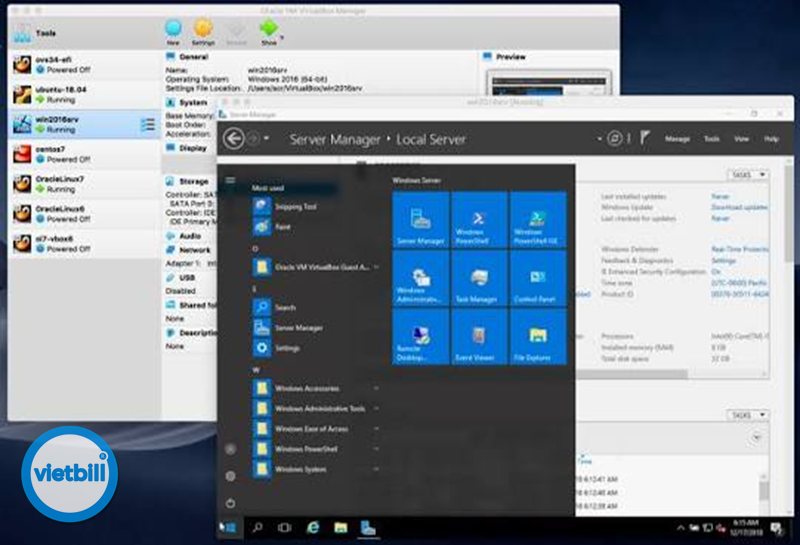The width and height of the screenshot is (800, 545).
Task: Toggle the Start menu hamburger icon
Action: coord(231,180)
